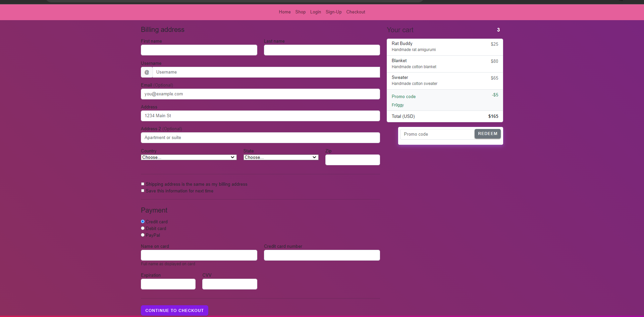Screen dimensions: 644x317
Task: Go to the Login page
Action: 315,12
